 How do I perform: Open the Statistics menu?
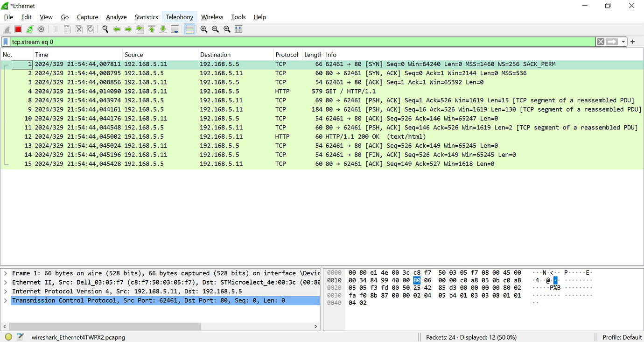click(146, 17)
